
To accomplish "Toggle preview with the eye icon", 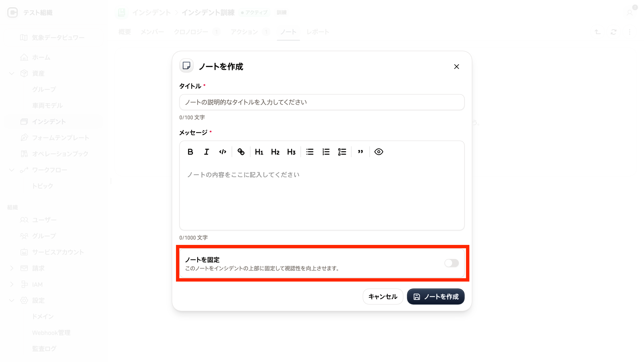I will 379,152.
